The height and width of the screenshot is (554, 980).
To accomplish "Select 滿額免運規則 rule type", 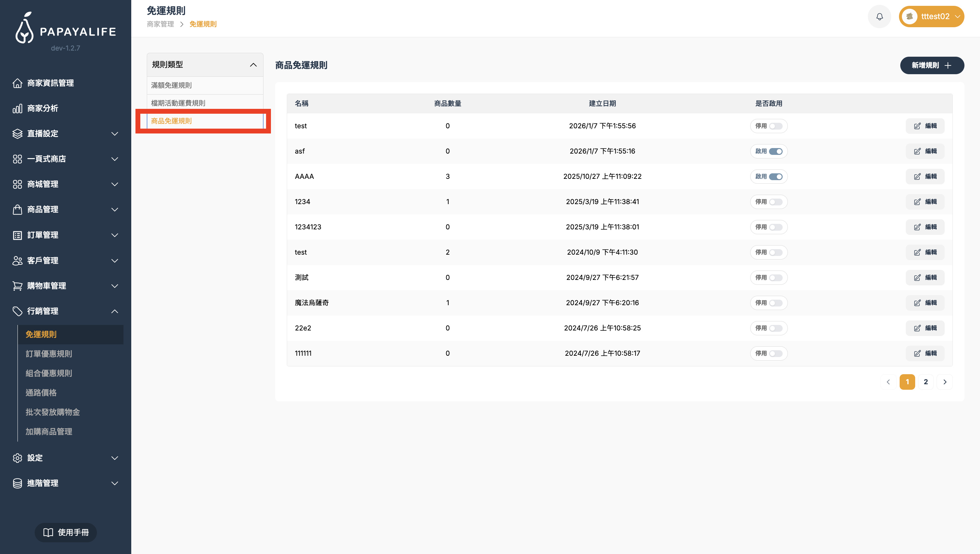I will pos(171,85).
